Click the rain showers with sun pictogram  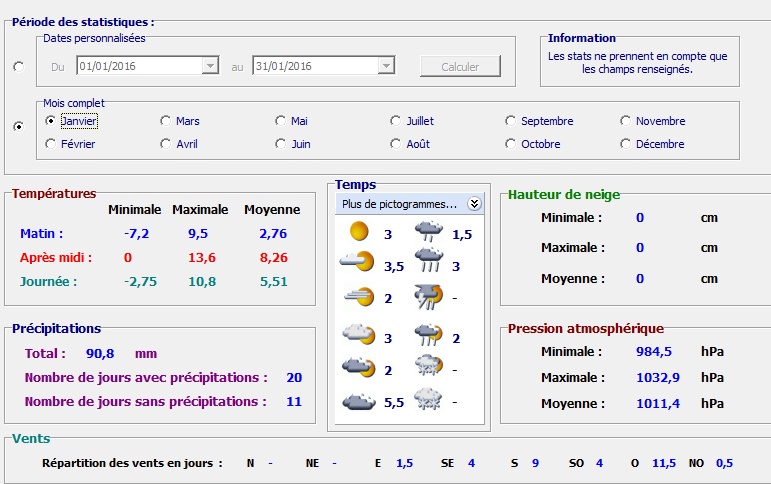coord(429,335)
